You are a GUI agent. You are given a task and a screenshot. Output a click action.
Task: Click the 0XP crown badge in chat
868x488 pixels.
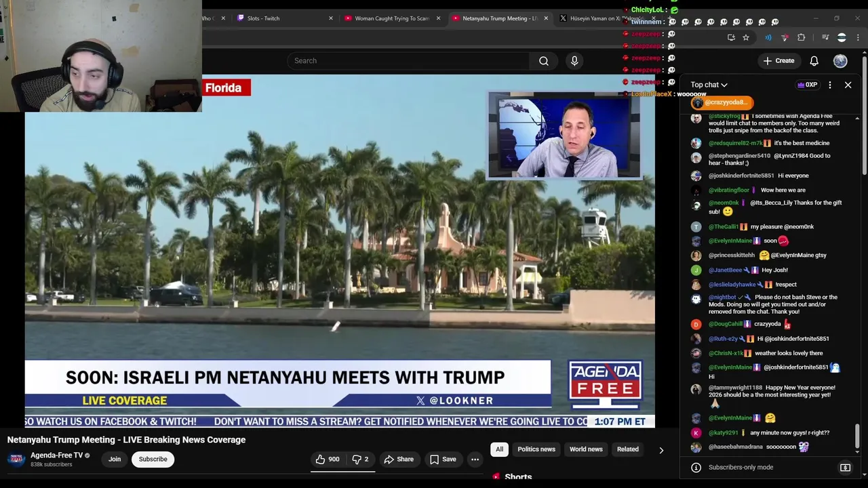807,85
